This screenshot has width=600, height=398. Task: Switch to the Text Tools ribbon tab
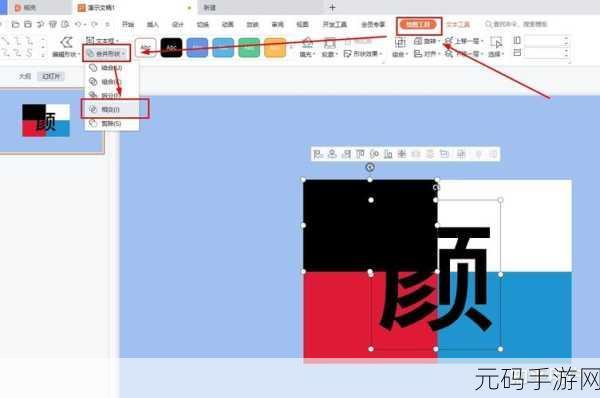[458, 24]
